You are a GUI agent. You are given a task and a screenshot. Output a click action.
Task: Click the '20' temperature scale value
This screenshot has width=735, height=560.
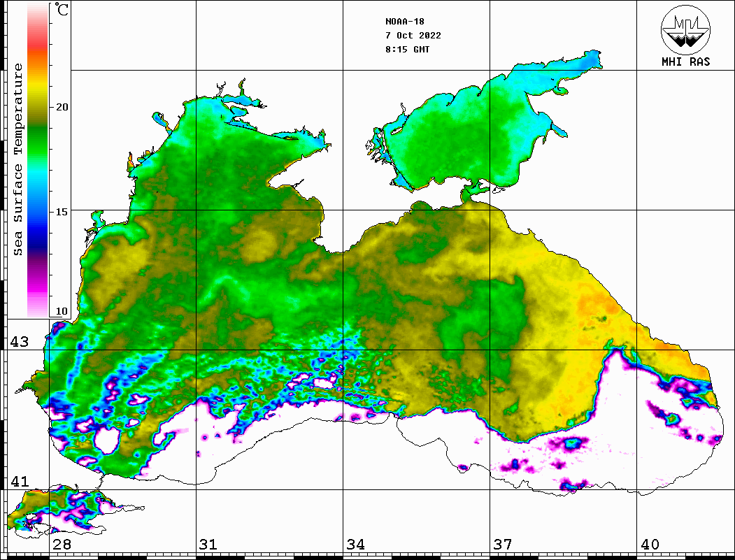click(x=62, y=107)
